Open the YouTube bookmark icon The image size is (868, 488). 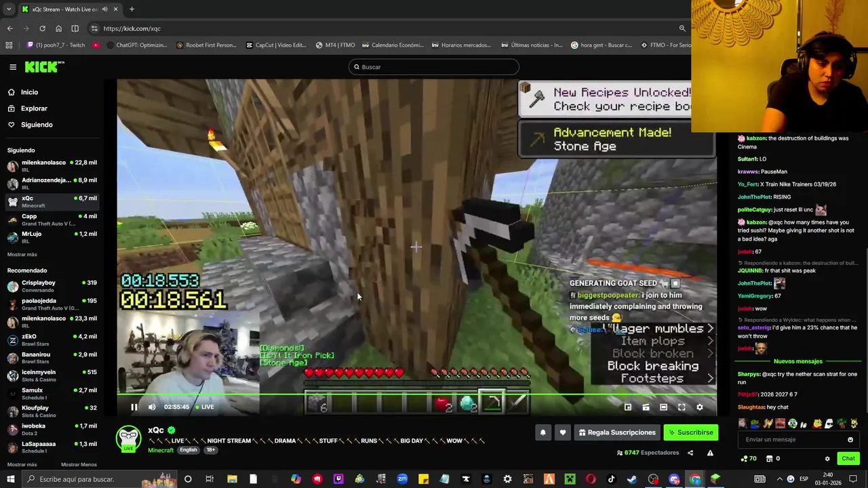tap(96, 45)
